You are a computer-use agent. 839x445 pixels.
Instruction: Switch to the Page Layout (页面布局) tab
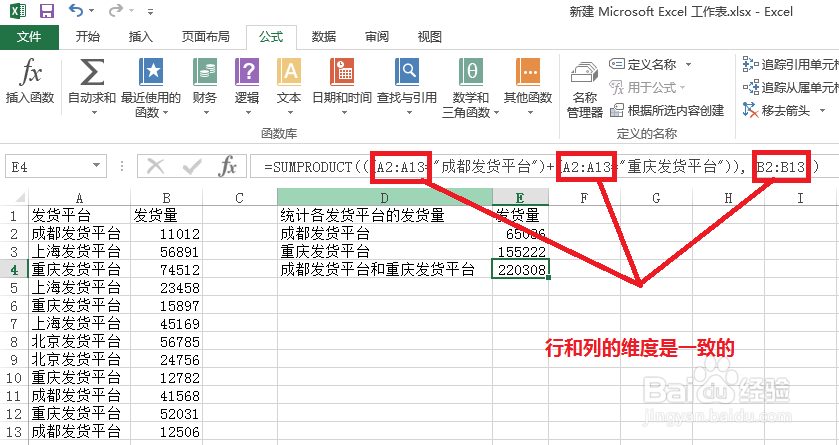(x=205, y=37)
